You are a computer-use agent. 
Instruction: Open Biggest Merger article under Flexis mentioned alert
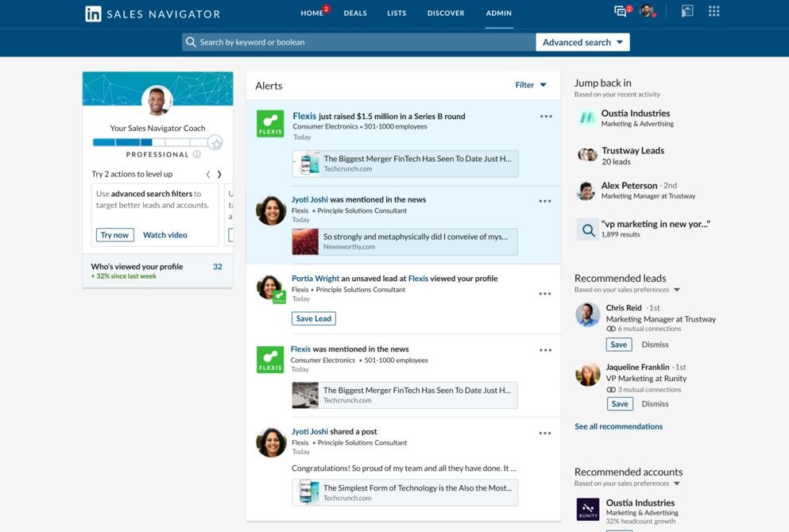404,395
